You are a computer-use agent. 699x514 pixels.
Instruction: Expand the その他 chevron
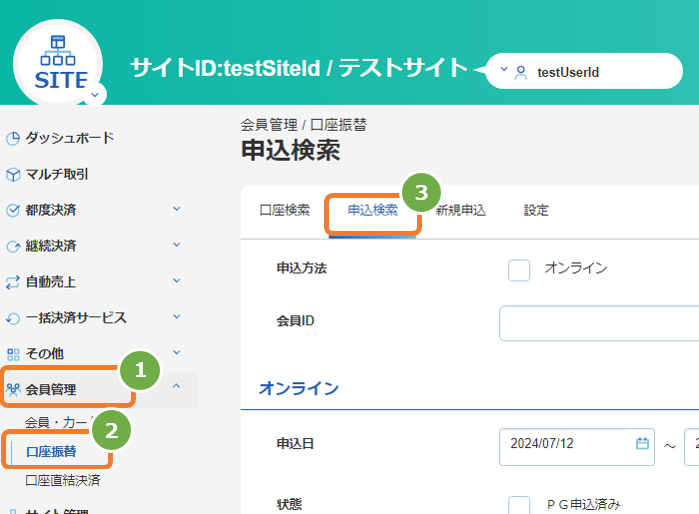tap(177, 353)
